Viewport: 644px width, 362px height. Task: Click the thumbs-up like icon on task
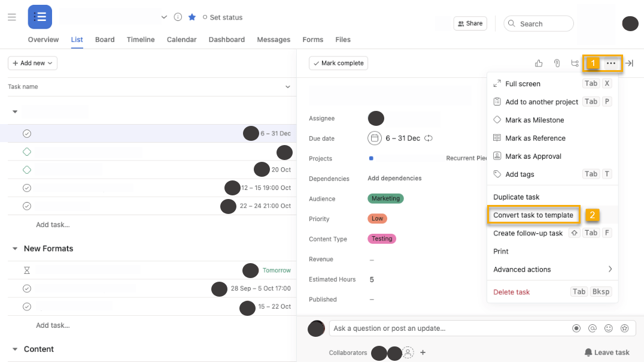coord(539,64)
